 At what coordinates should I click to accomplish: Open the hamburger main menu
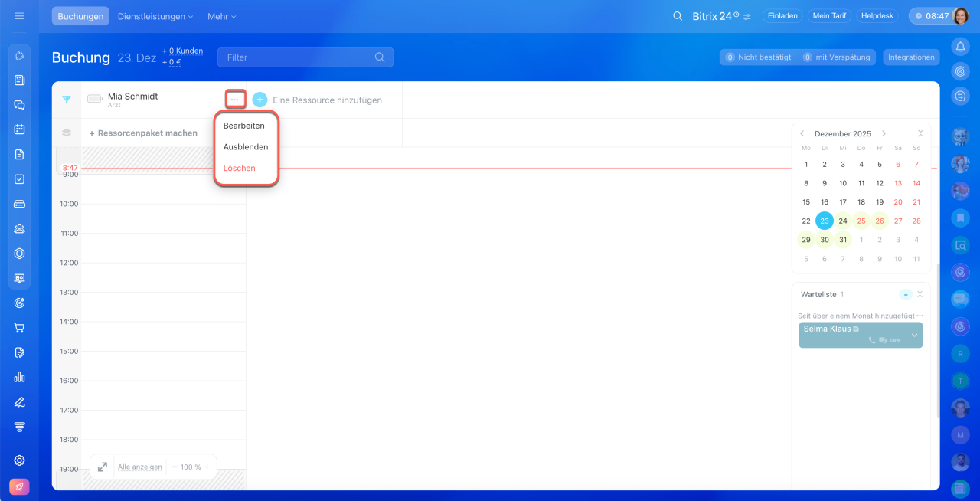pos(19,16)
